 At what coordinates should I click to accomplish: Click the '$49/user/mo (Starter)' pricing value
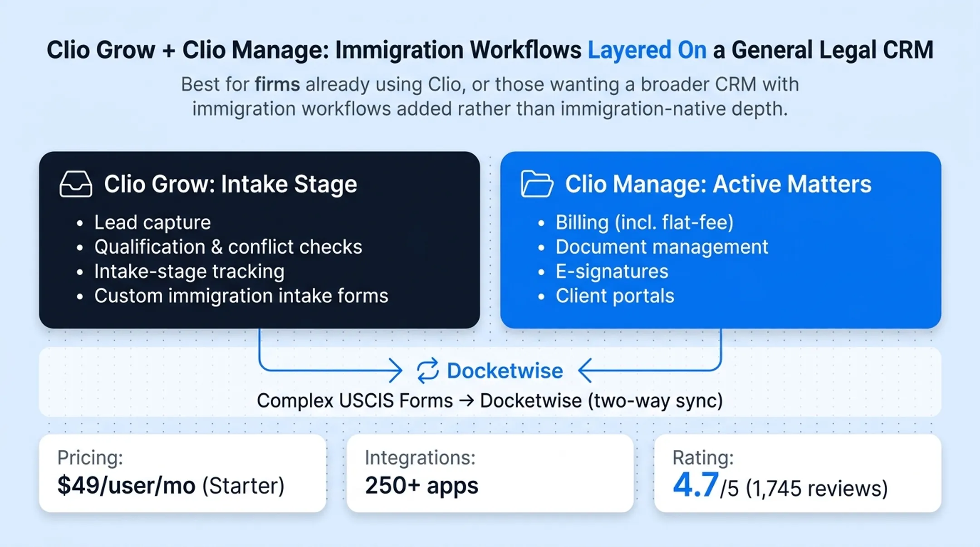[171, 486]
